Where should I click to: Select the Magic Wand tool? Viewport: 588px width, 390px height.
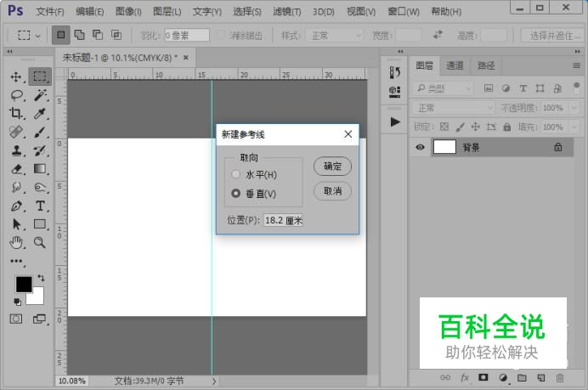click(x=40, y=95)
